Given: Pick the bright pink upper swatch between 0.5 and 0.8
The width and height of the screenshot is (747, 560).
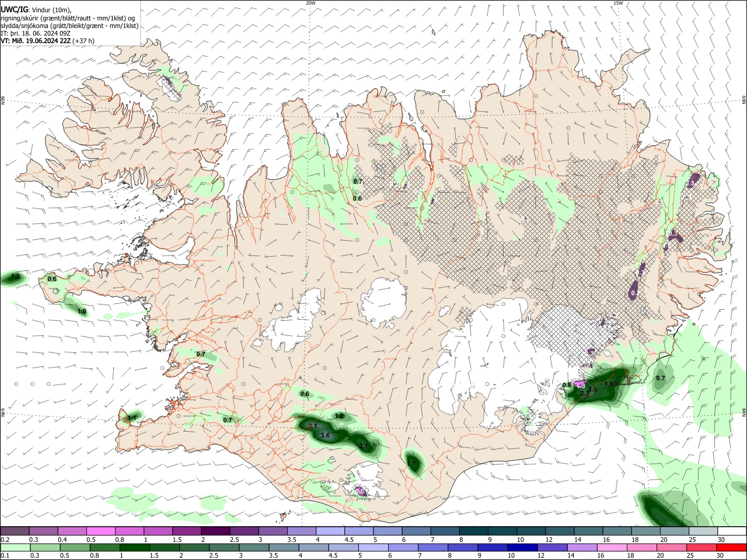Looking at the screenshot, I should point(101,531).
